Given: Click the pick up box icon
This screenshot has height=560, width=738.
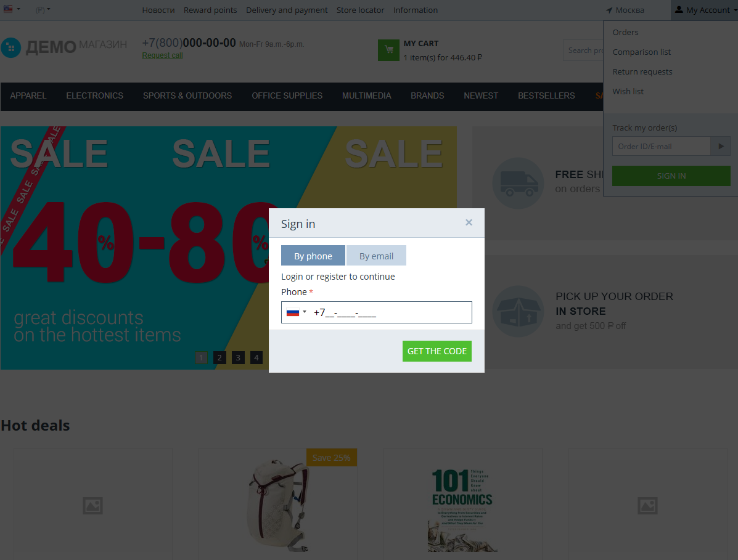Looking at the screenshot, I should (518, 311).
